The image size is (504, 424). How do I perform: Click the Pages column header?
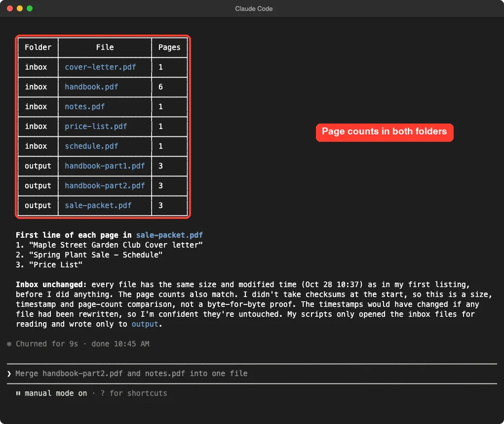point(169,47)
